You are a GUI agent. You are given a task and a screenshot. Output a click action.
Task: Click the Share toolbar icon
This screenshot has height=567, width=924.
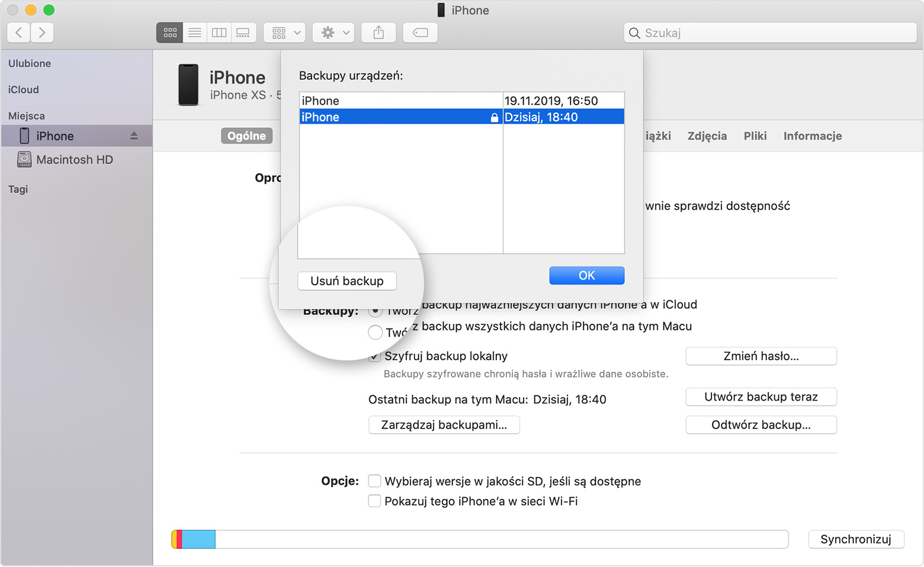[x=378, y=33]
